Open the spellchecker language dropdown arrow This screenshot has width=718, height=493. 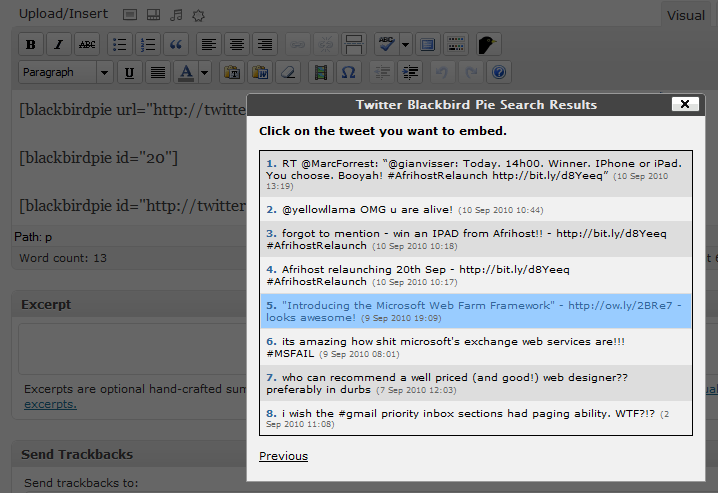click(x=405, y=44)
